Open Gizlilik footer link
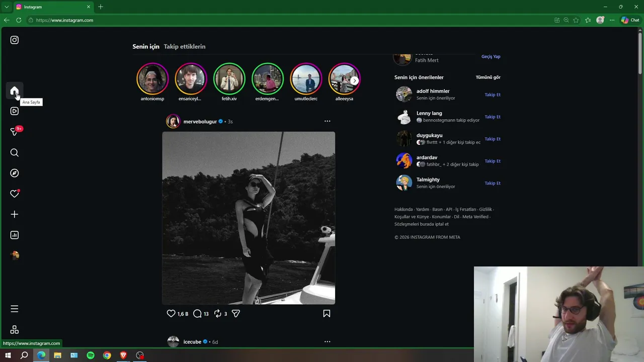This screenshot has height=362, width=644. point(486,209)
